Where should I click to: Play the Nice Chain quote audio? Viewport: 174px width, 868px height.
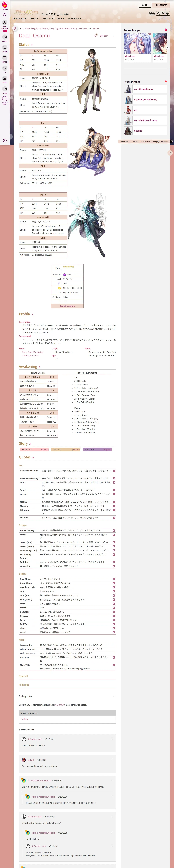tap(114, 579)
